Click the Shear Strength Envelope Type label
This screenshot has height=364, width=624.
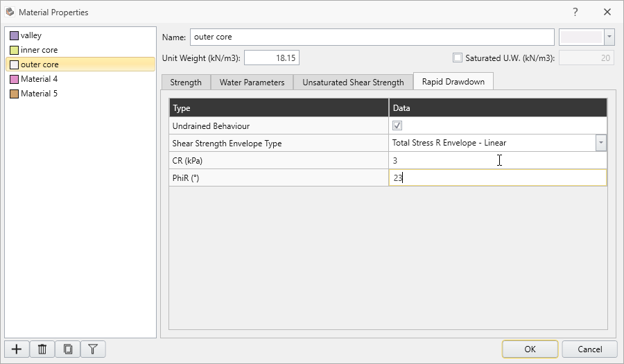point(227,144)
